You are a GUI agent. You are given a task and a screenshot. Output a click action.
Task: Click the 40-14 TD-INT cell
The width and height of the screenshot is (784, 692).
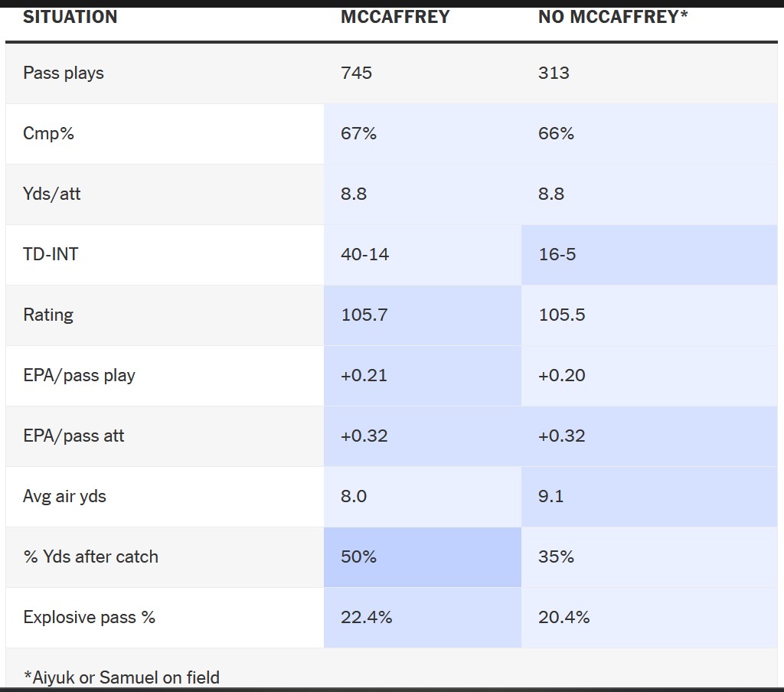(x=364, y=255)
